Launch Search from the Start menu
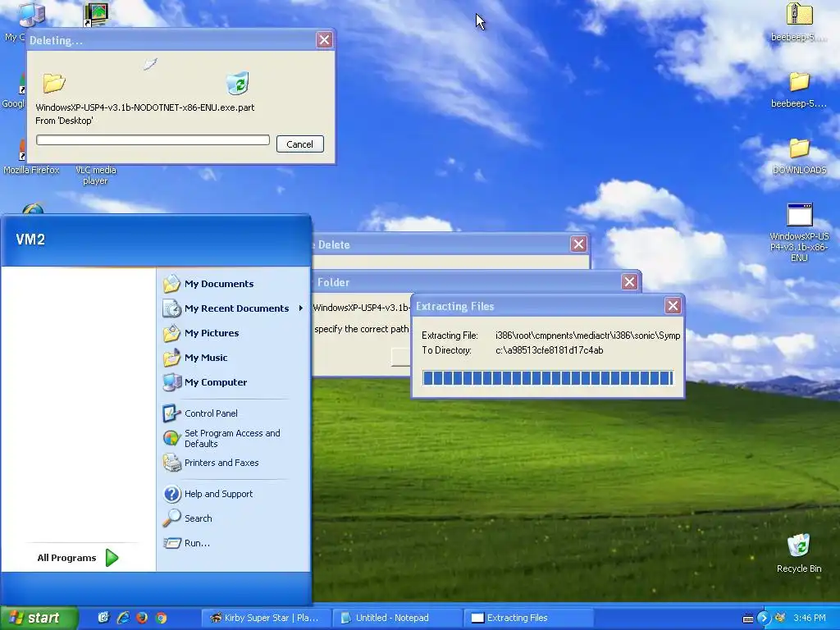Screen dimensions: 840x630 188,518
